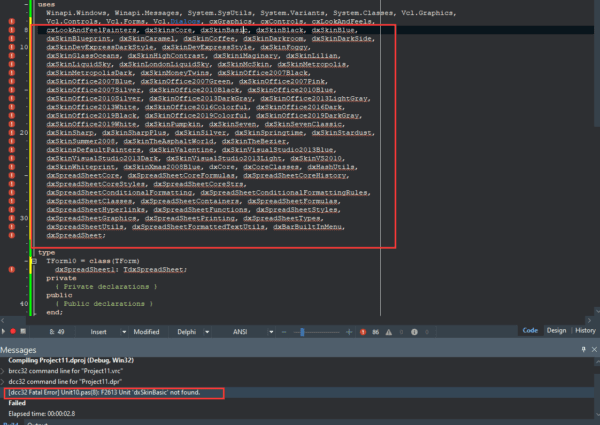
Task: Open the Insert mode dropdown arrow
Action: pyautogui.click(x=124, y=332)
